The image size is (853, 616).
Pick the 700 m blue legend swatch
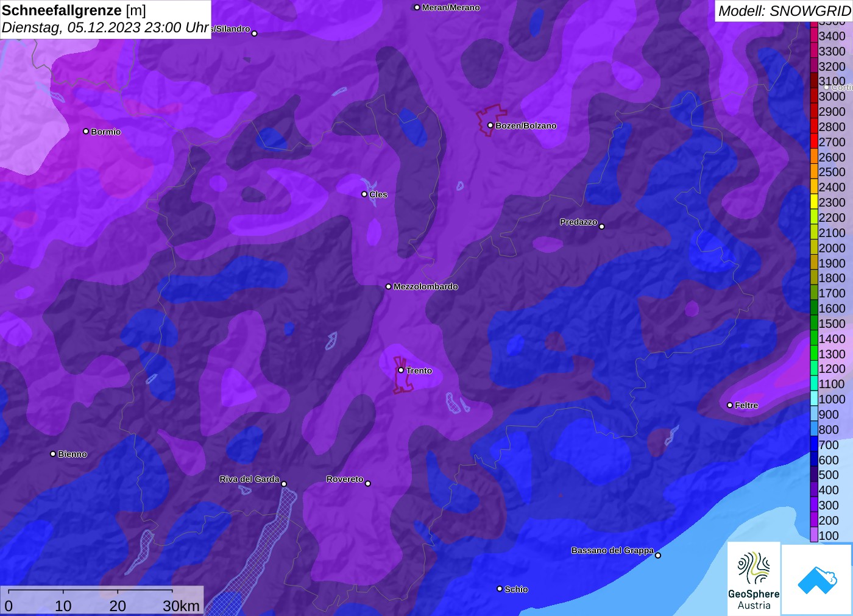point(814,444)
